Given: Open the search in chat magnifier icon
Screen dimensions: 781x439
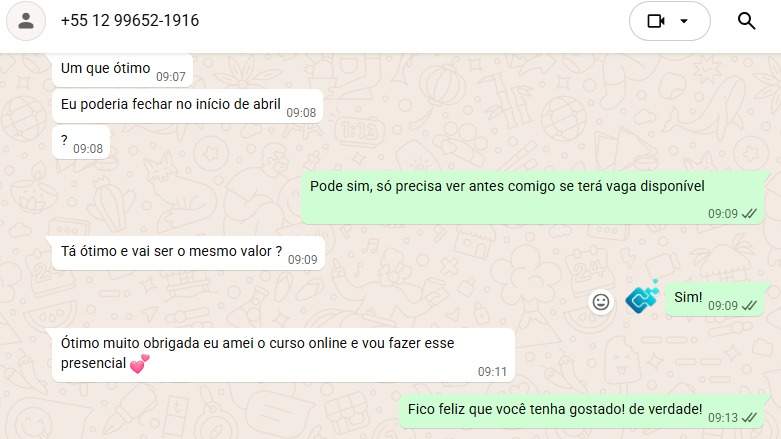Looking at the screenshot, I should [746, 21].
